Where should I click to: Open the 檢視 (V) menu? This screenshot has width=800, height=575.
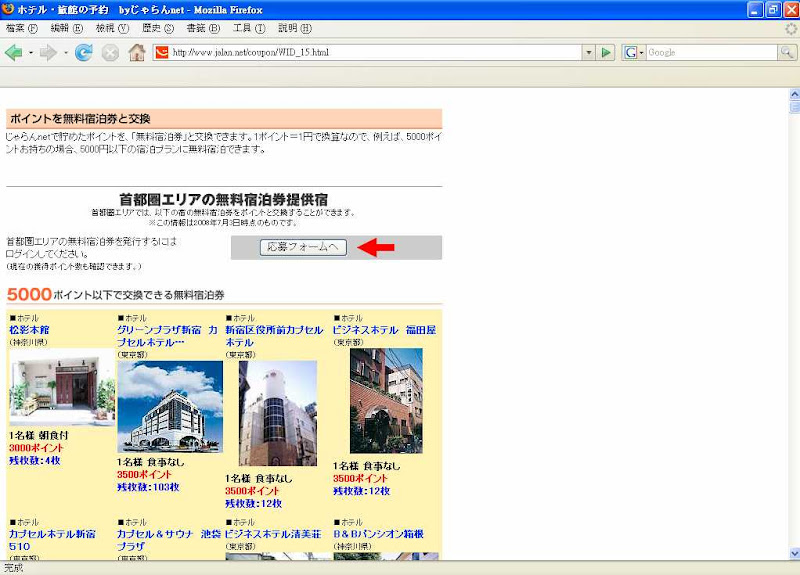click(x=112, y=28)
